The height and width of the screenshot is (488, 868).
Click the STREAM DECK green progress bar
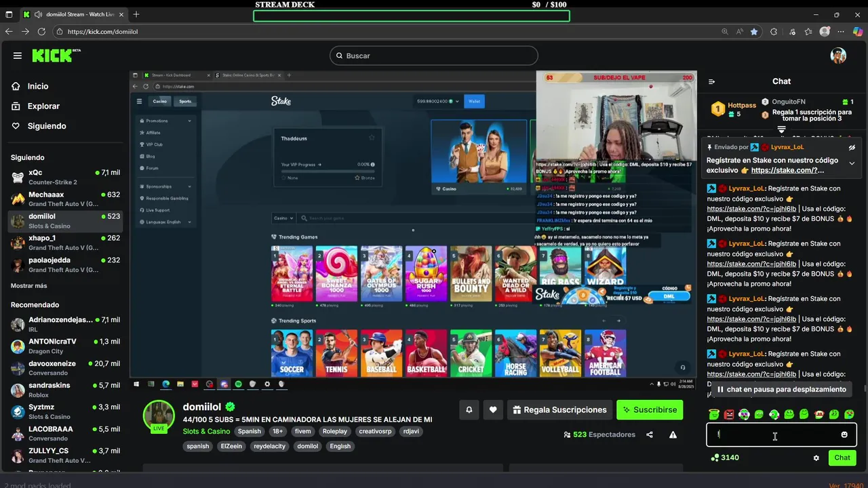(412, 16)
